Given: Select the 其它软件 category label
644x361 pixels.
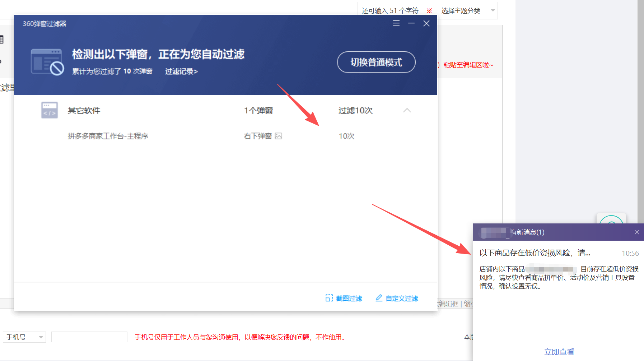Looking at the screenshot, I should coord(84,111).
